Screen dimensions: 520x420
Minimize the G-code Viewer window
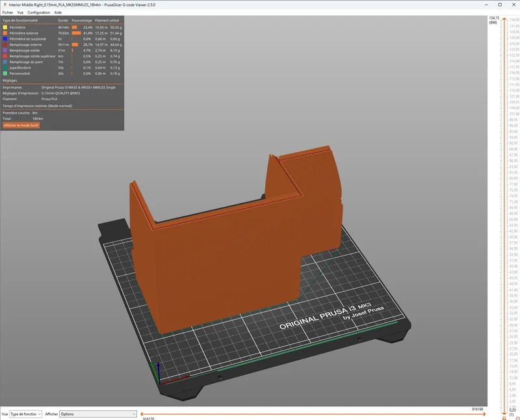point(486,5)
